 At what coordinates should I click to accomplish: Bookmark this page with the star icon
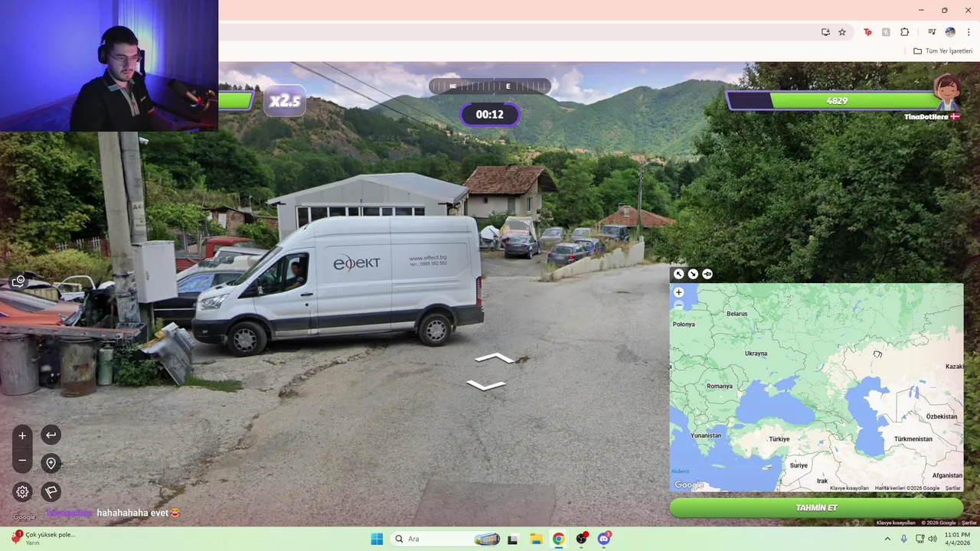pyautogui.click(x=842, y=32)
